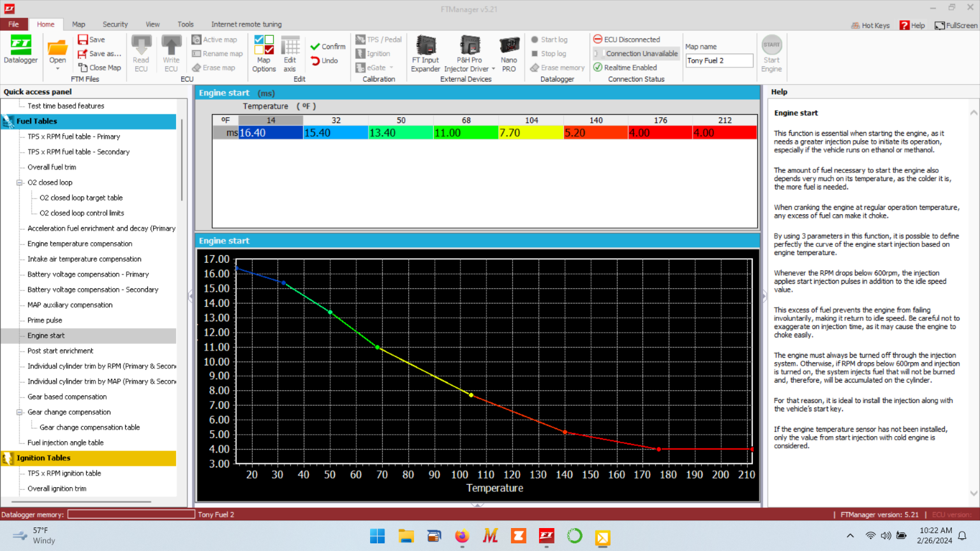The image size is (980, 551).
Task: Undo the last change
Action: pos(324,61)
